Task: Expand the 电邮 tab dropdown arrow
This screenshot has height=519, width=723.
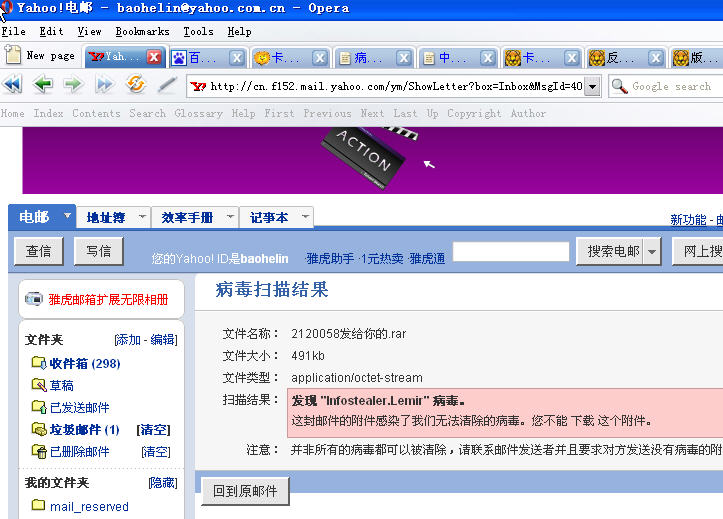Action: tap(67, 216)
